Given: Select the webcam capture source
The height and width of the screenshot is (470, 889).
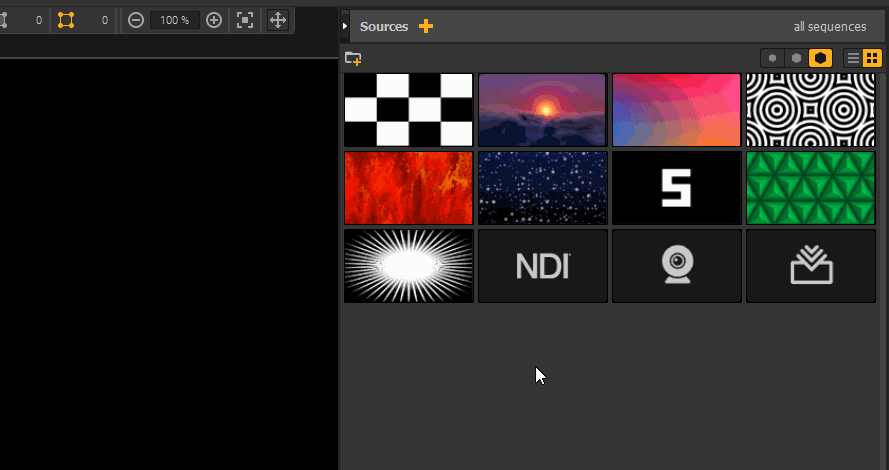Looking at the screenshot, I should click(677, 266).
